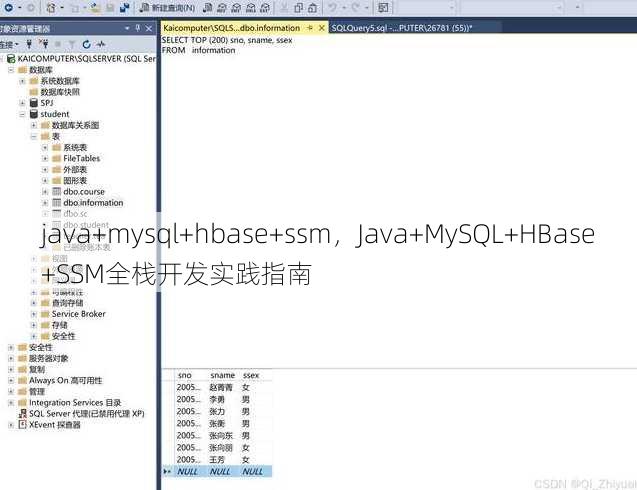Image resolution: width=637 pixels, height=490 pixels.
Task: Click the connect plug icon in Object Explorer toolbar
Action: 29,44
